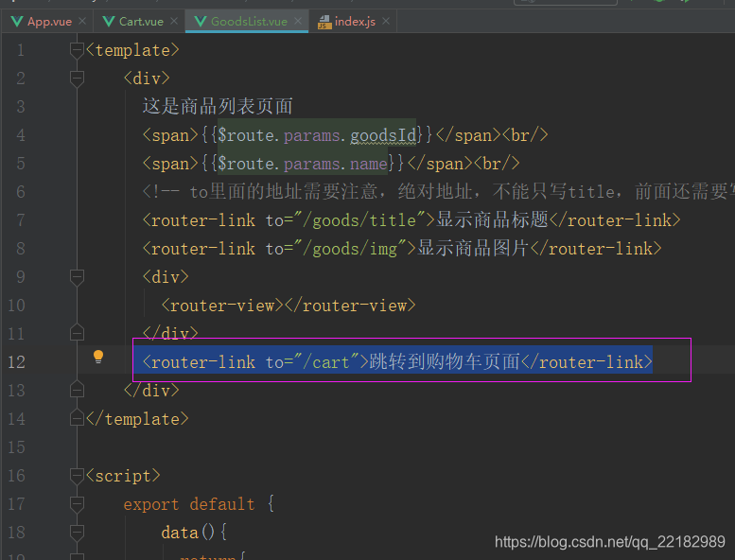Click the comment on line 6

(438, 192)
